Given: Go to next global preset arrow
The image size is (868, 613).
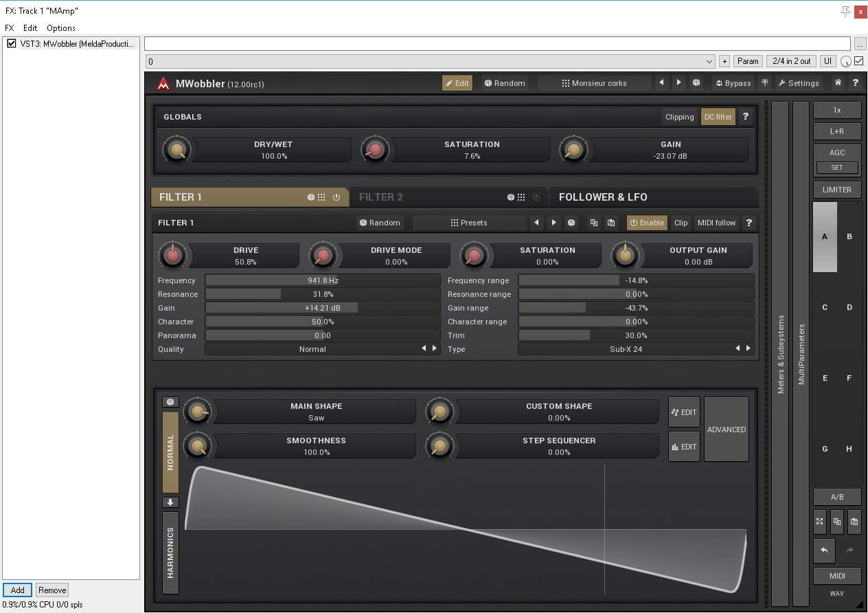Looking at the screenshot, I should (x=678, y=83).
